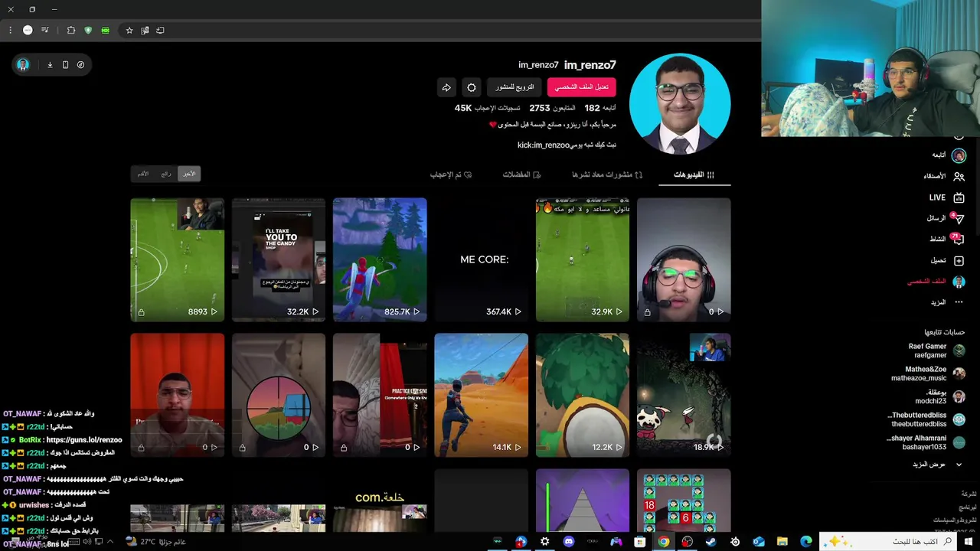This screenshot has height=551, width=980.
Task: Open modchi23 followed account
Action: click(940, 396)
